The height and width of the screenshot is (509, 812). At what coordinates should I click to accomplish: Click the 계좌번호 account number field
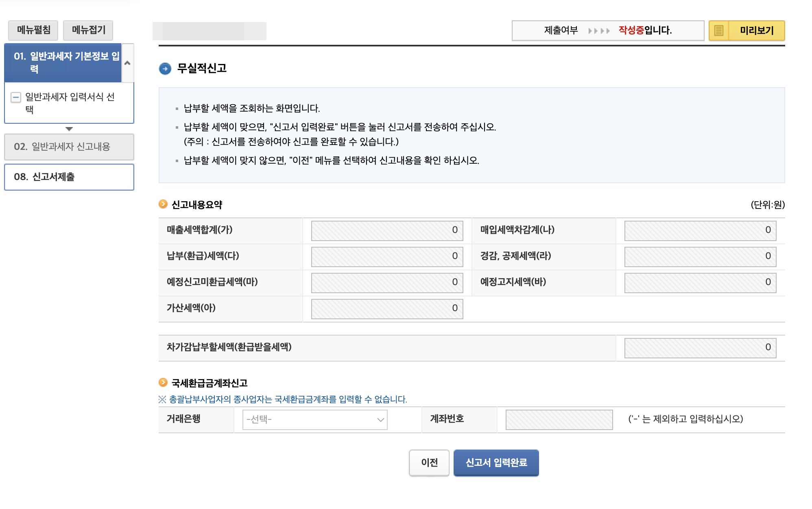559,420
